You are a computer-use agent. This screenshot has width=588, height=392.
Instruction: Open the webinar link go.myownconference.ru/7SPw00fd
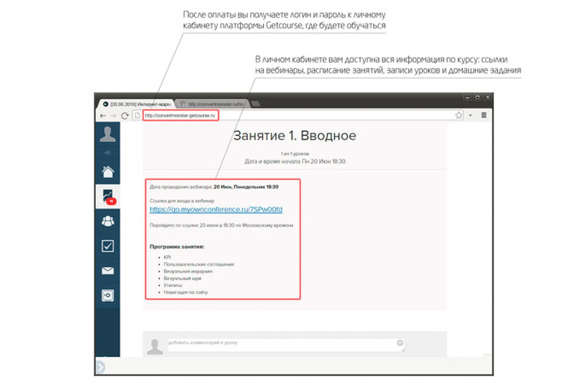coord(216,209)
